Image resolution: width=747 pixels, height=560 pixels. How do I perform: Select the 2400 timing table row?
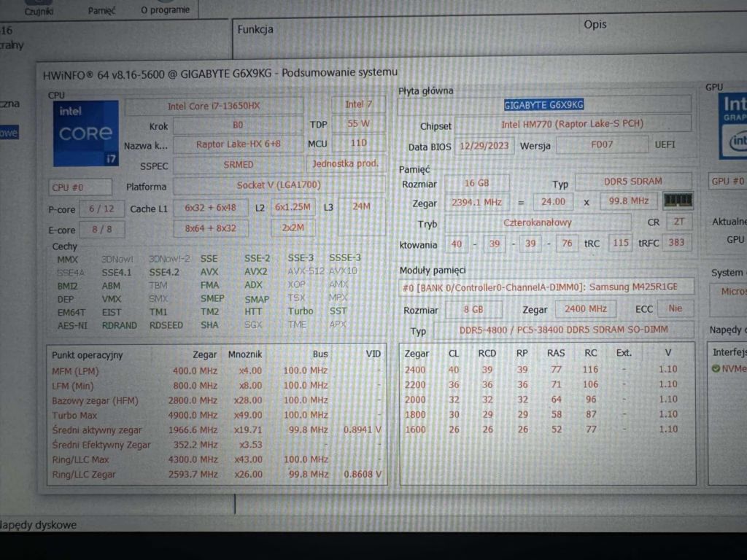pyautogui.click(x=547, y=370)
